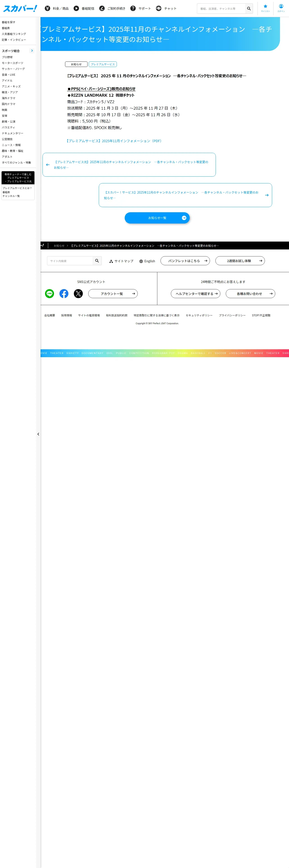
Task: Open previous article プレミアムサービス光 card
Action: 129,165
